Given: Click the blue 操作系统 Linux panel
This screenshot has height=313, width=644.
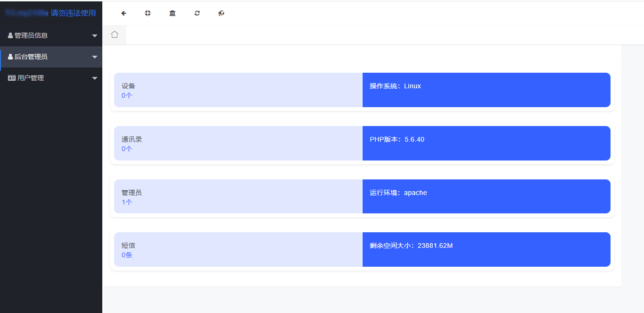Looking at the screenshot, I should click(x=487, y=90).
